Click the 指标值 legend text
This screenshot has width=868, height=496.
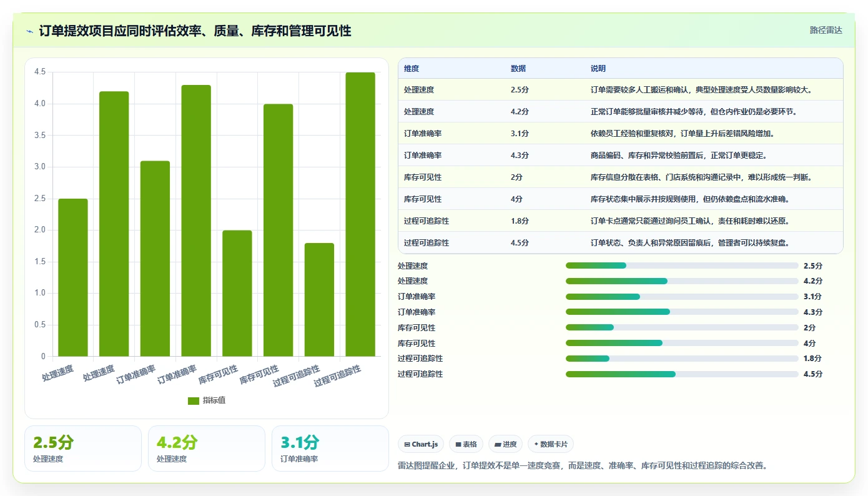click(x=214, y=400)
